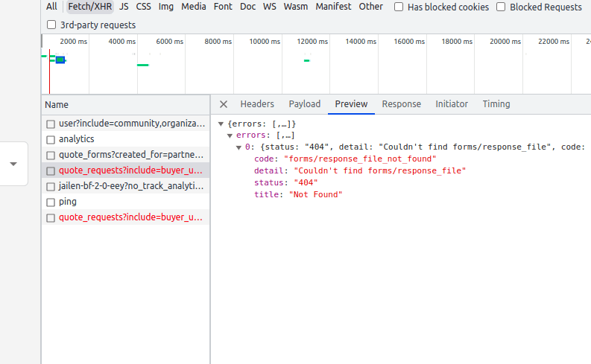Open the dropdown arrow on left panel
This screenshot has width=591, height=364.
click(13, 164)
